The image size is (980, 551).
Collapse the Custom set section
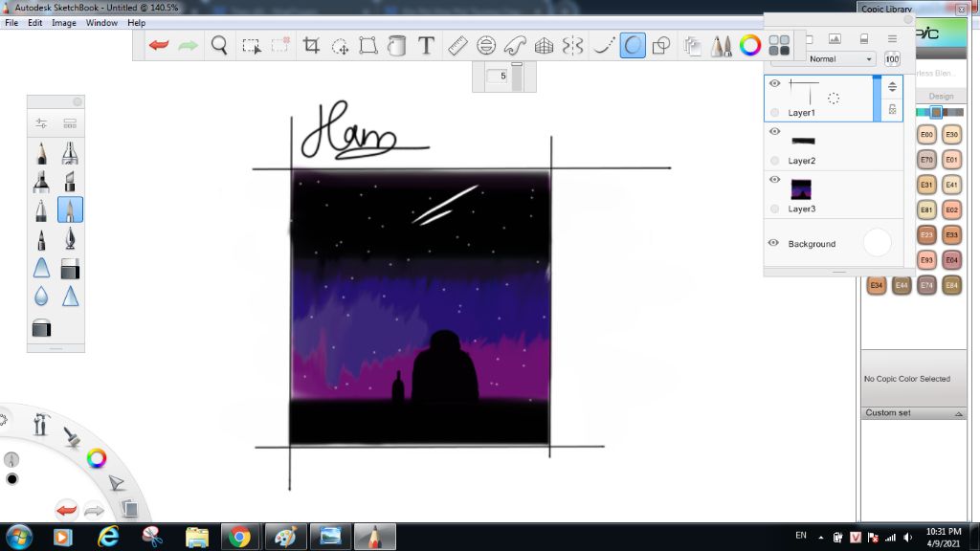(958, 413)
